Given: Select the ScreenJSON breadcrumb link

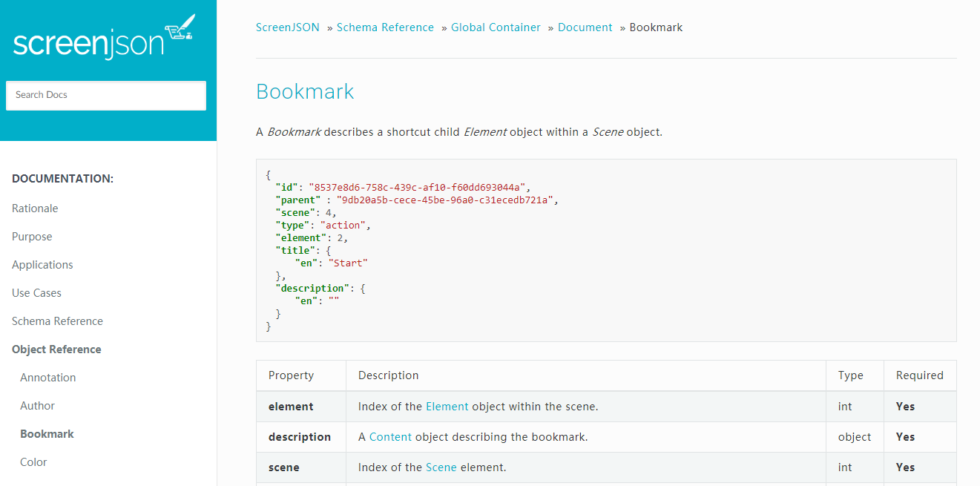Looking at the screenshot, I should click(287, 27).
